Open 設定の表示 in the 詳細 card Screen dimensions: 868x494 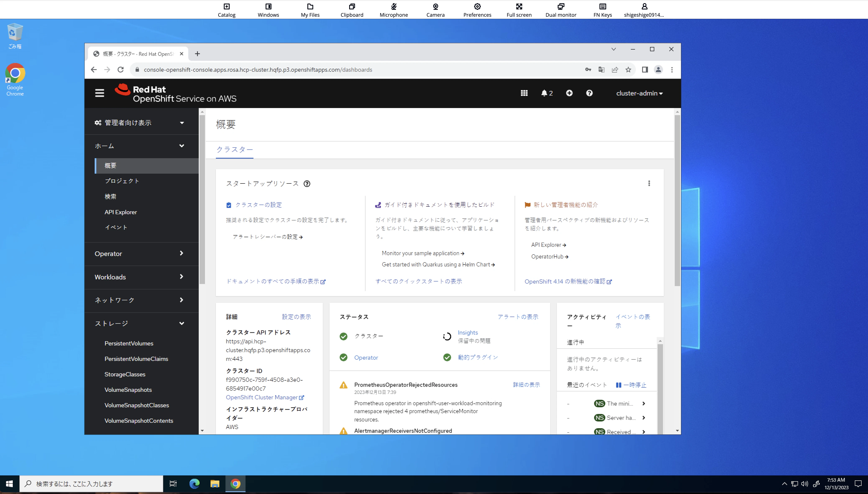[x=297, y=317]
